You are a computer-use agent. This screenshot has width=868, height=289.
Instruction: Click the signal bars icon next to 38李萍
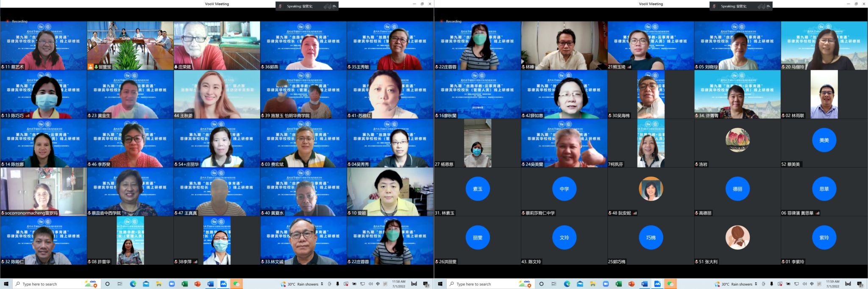click(195, 262)
